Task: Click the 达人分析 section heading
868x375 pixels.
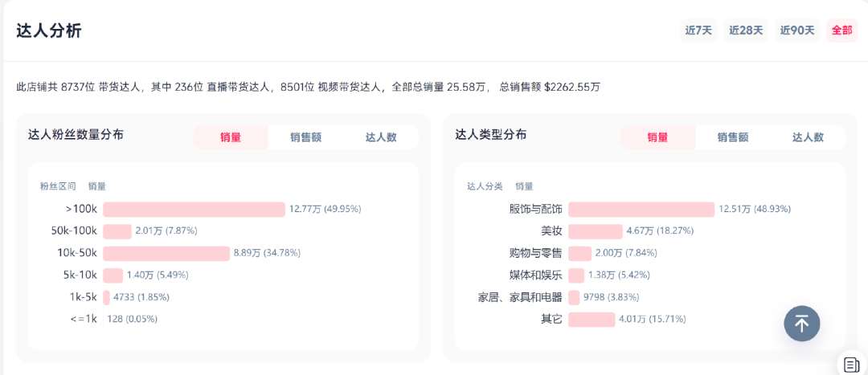Action: (x=49, y=31)
